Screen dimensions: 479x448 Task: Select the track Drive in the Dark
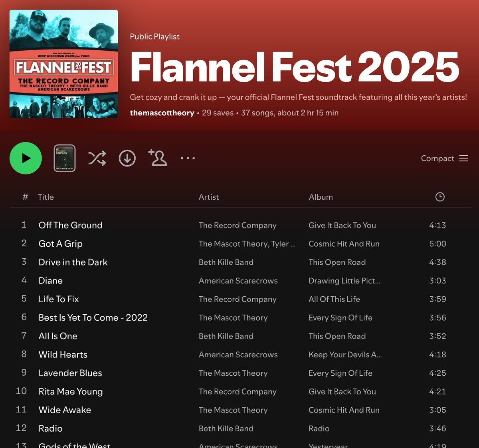(x=73, y=262)
